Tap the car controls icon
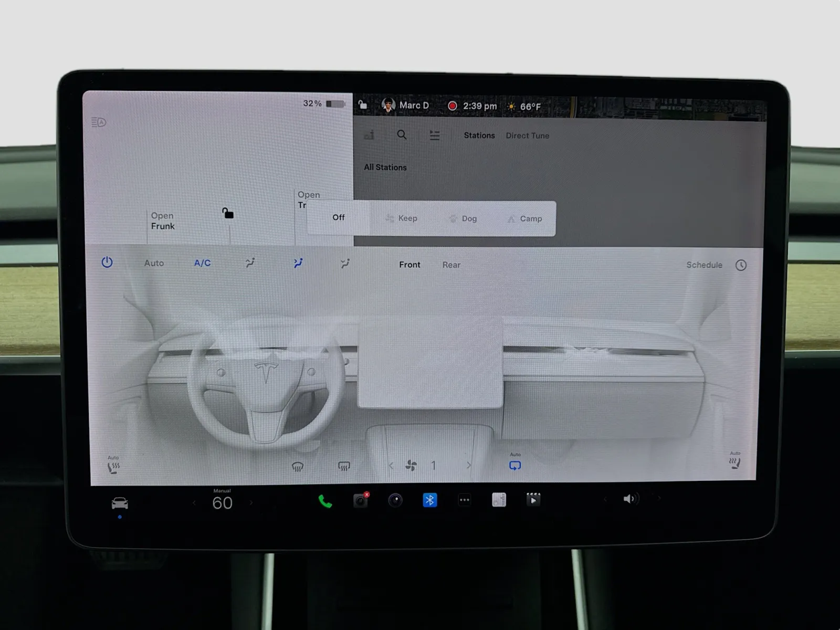The width and height of the screenshot is (840, 630). pyautogui.click(x=120, y=503)
